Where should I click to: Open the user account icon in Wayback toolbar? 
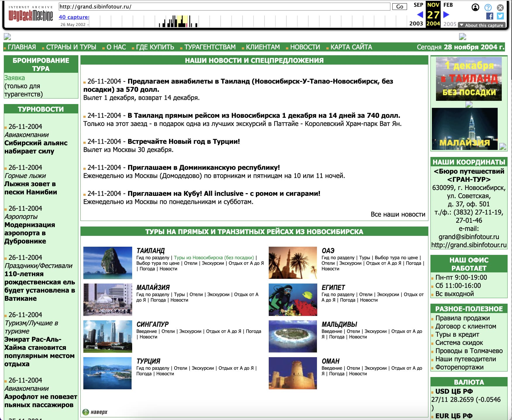[x=475, y=7]
